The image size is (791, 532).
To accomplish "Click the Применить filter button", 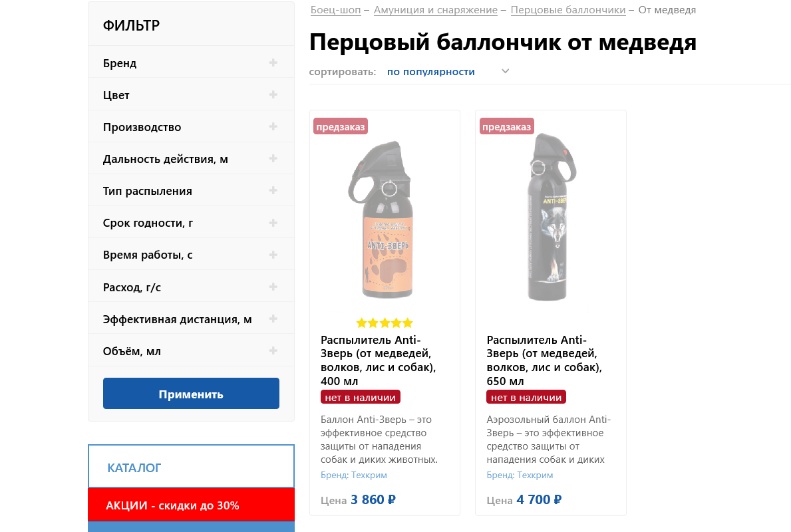I will [191, 393].
